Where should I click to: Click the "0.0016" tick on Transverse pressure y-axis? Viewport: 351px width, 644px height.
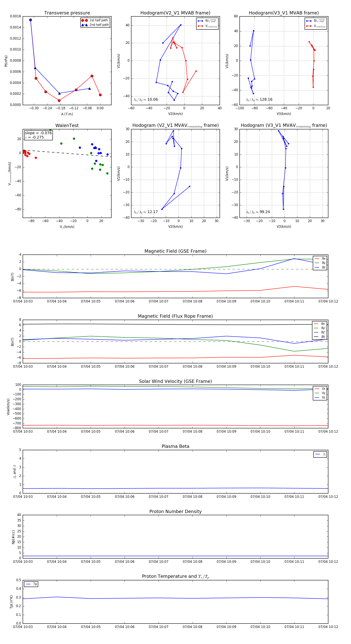click(x=15, y=16)
